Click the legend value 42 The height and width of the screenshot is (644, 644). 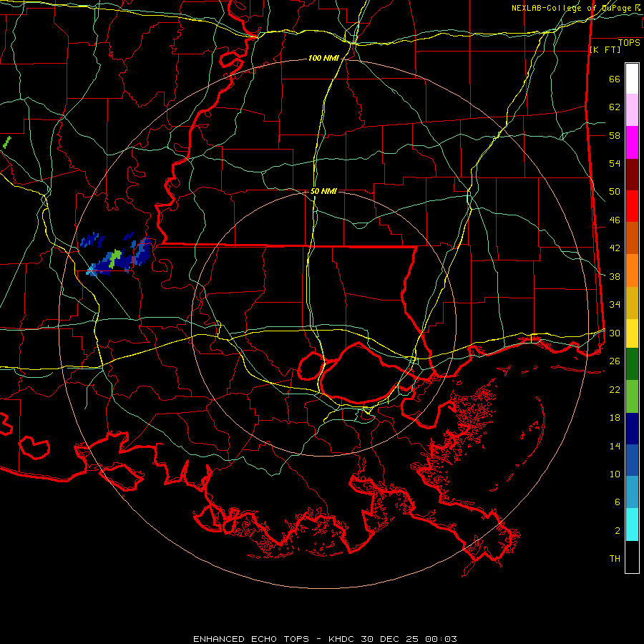tap(615, 248)
